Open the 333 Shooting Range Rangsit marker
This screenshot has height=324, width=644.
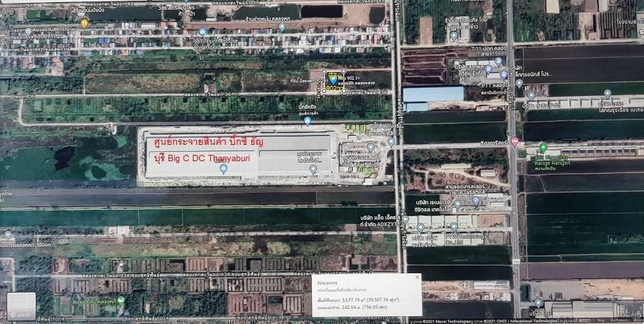pyautogui.click(x=543, y=148)
